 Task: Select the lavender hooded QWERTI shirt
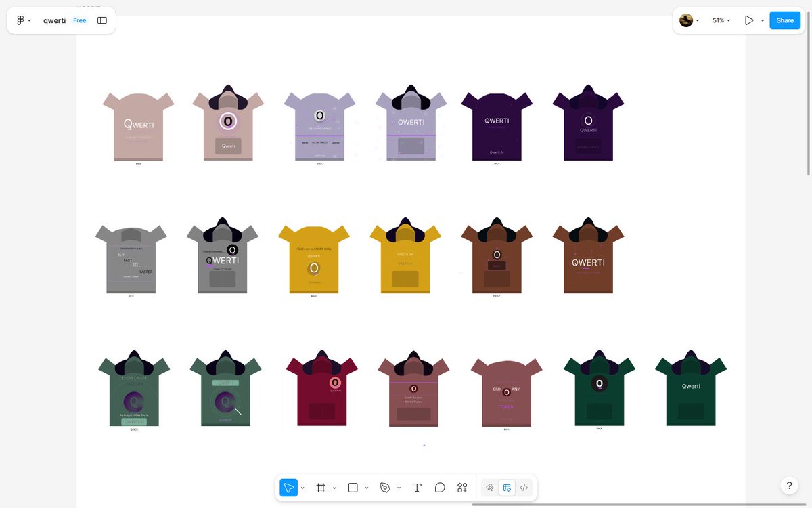(x=411, y=123)
